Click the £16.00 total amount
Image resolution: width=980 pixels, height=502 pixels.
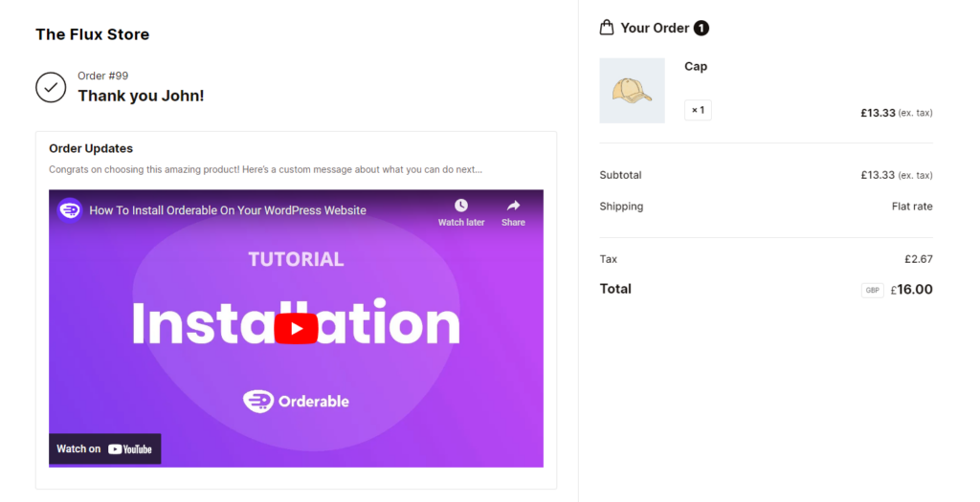914,290
